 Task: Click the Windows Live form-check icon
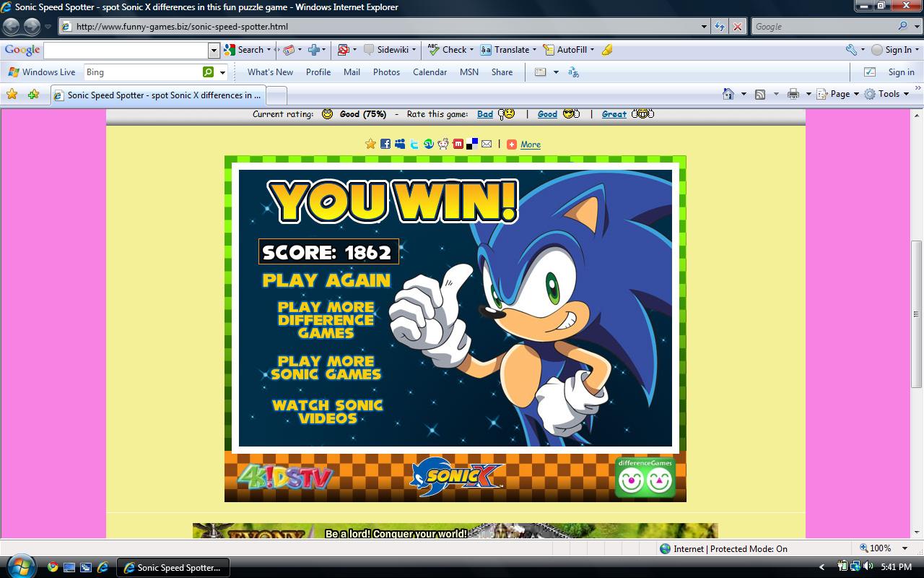870,72
